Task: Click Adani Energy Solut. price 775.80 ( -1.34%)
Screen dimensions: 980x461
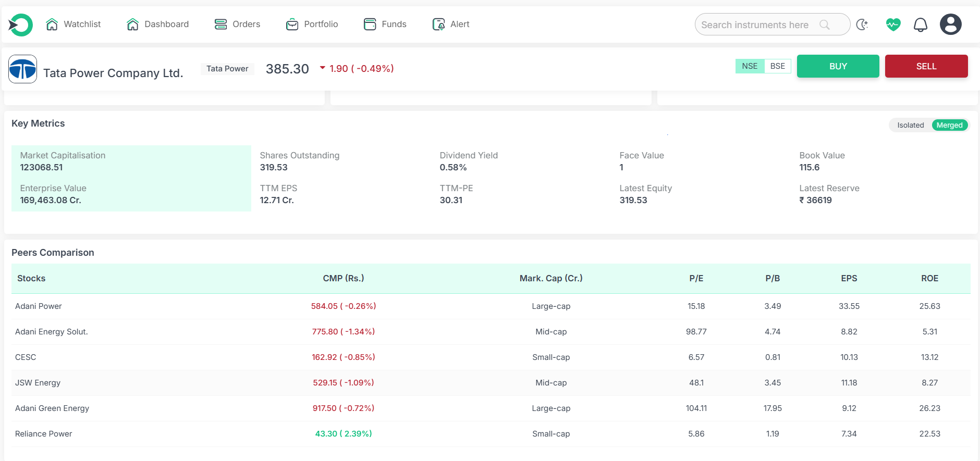Action: tap(344, 332)
